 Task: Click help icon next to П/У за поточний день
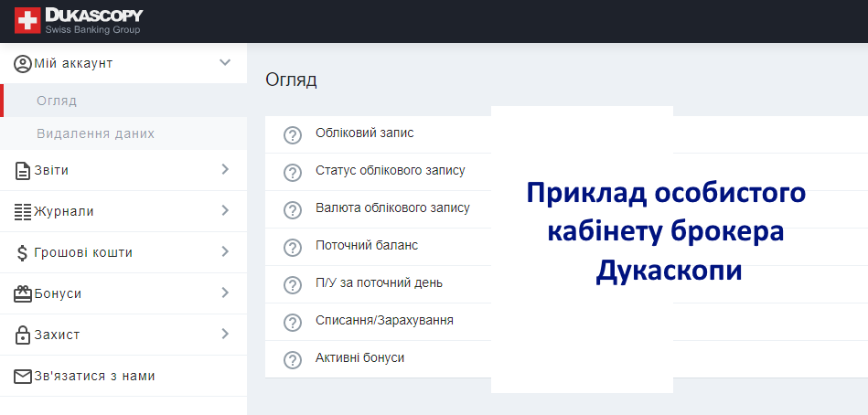pyautogui.click(x=293, y=285)
